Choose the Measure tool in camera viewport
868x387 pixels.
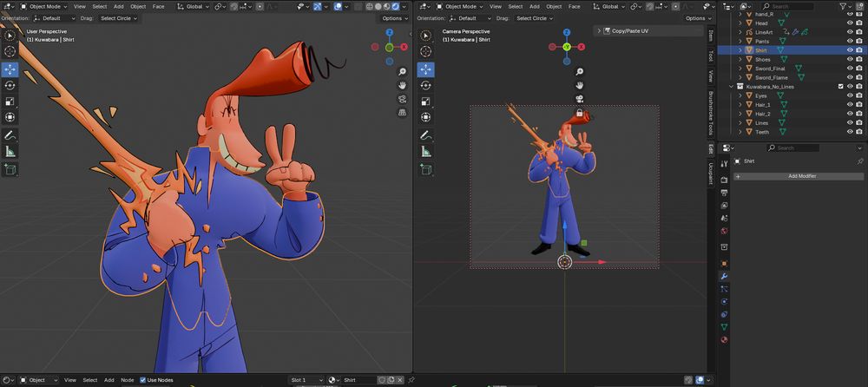click(425, 151)
